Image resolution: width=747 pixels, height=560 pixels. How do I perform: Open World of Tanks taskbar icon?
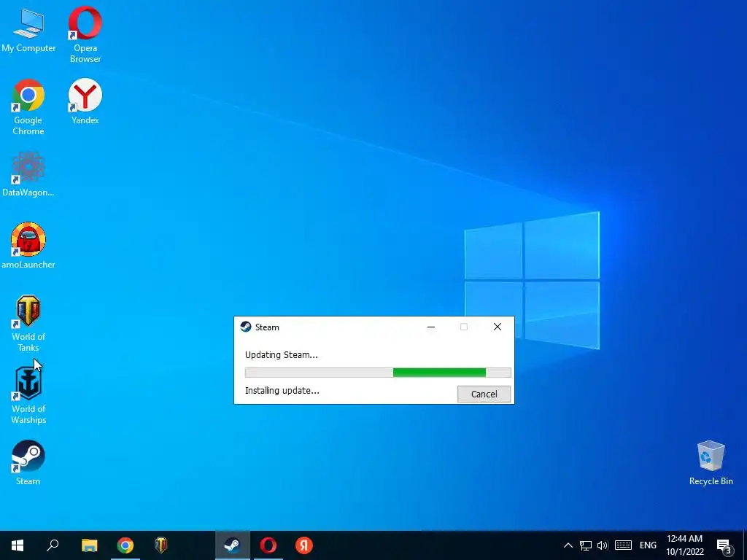(161, 545)
